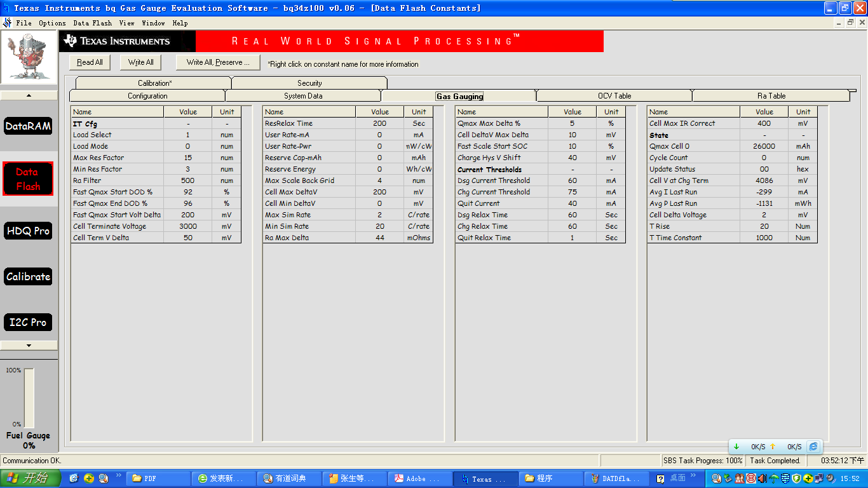Click the mascot image above the sidebar
This screenshot has height=488, width=868.
point(29,57)
